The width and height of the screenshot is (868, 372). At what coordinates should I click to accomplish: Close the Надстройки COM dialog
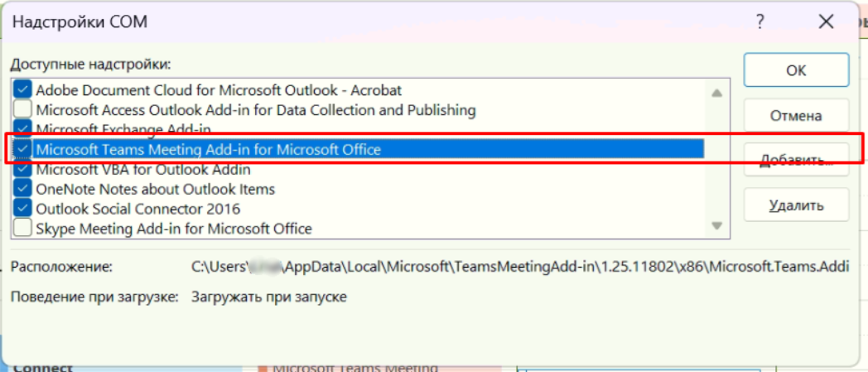pyautogui.click(x=826, y=22)
